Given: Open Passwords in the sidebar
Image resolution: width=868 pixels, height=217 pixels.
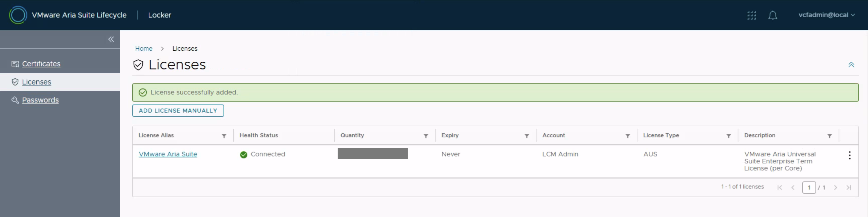Looking at the screenshot, I should click(40, 100).
